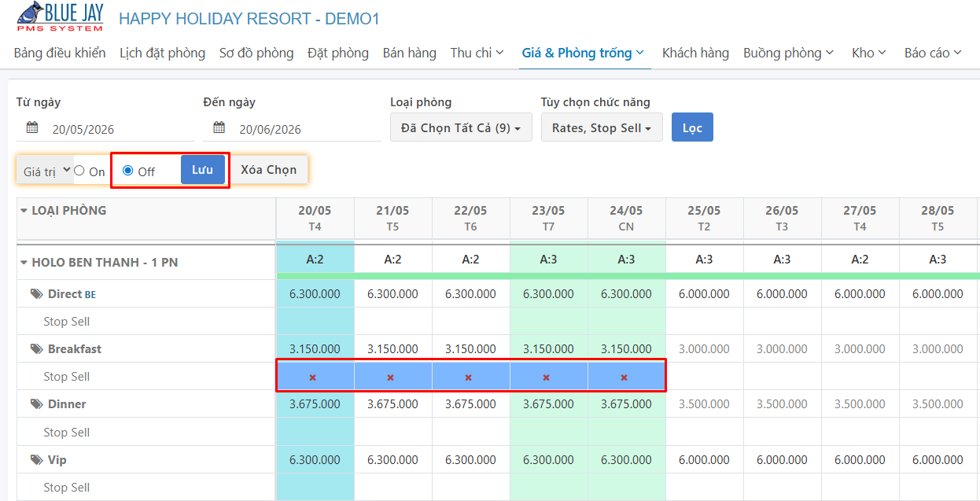The height and width of the screenshot is (501, 980).
Task: Click the 21/05 T5 column header
Action: [392, 218]
